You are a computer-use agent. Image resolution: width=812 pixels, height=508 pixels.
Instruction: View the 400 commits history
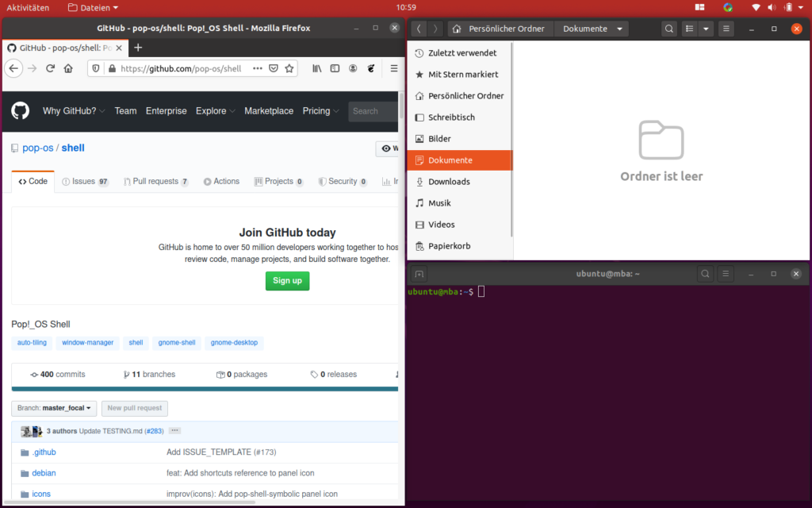point(57,375)
